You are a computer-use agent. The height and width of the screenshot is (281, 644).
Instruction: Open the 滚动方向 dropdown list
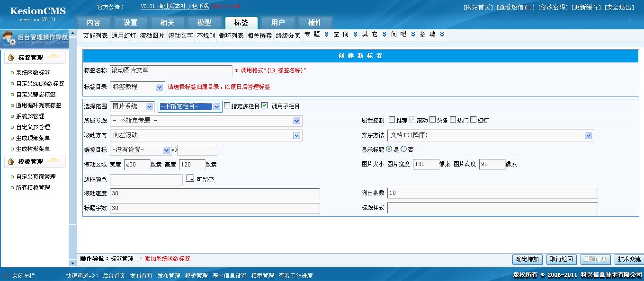click(x=296, y=135)
